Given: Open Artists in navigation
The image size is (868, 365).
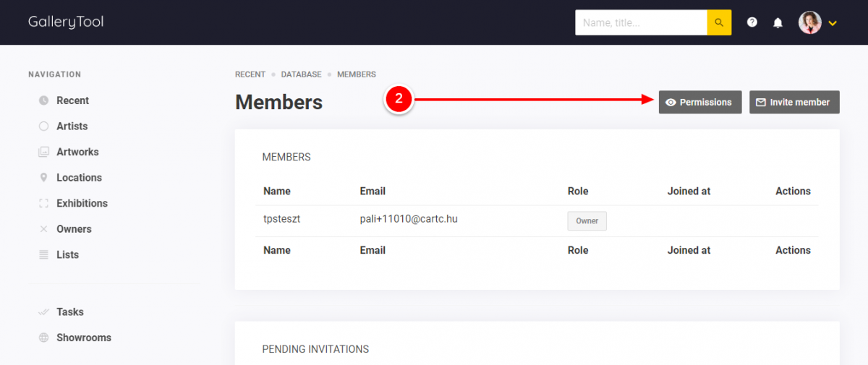Looking at the screenshot, I should pos(72,126).
